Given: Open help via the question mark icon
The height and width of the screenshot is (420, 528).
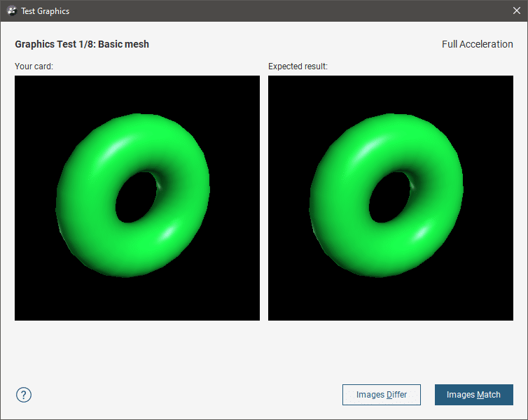Looking at the screenshot, I should pos(24,395).
